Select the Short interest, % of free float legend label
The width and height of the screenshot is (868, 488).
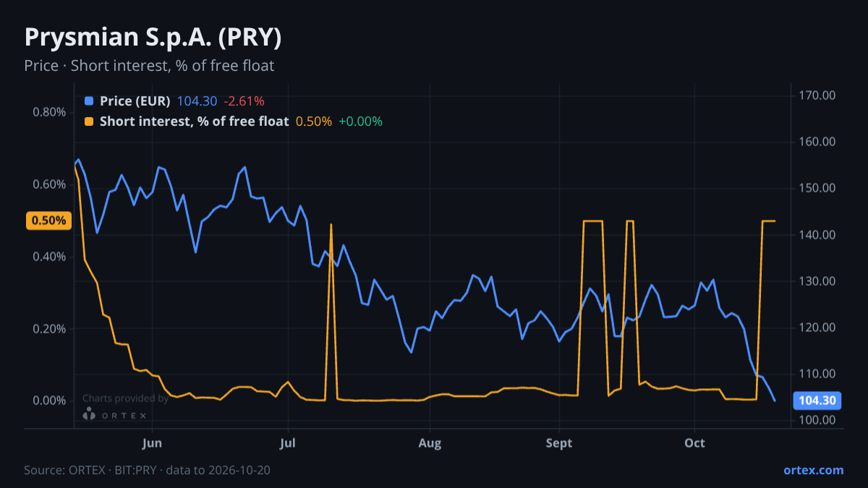pyautogui.click(x=195, y=121)
